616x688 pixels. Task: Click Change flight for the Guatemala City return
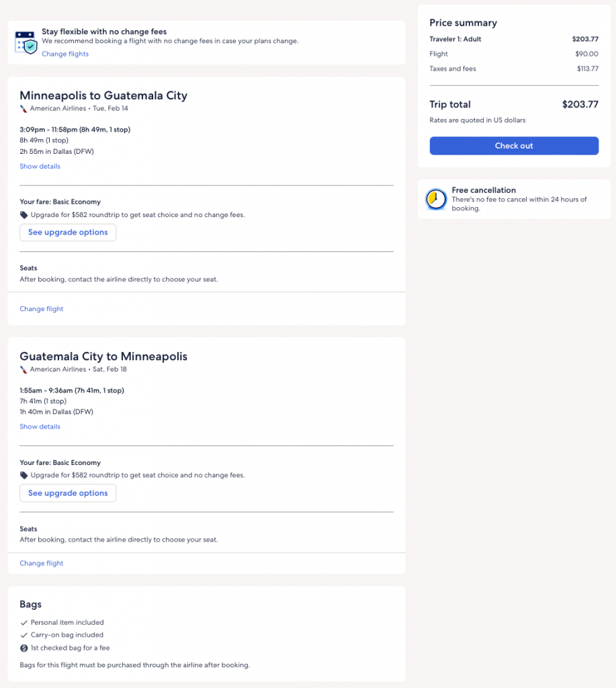pos(42,563)
